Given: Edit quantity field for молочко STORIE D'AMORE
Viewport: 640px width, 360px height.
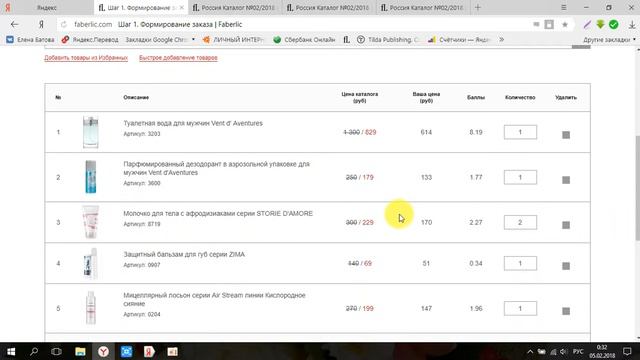Looking at the screenshot, I should click(x=520, y=222).
